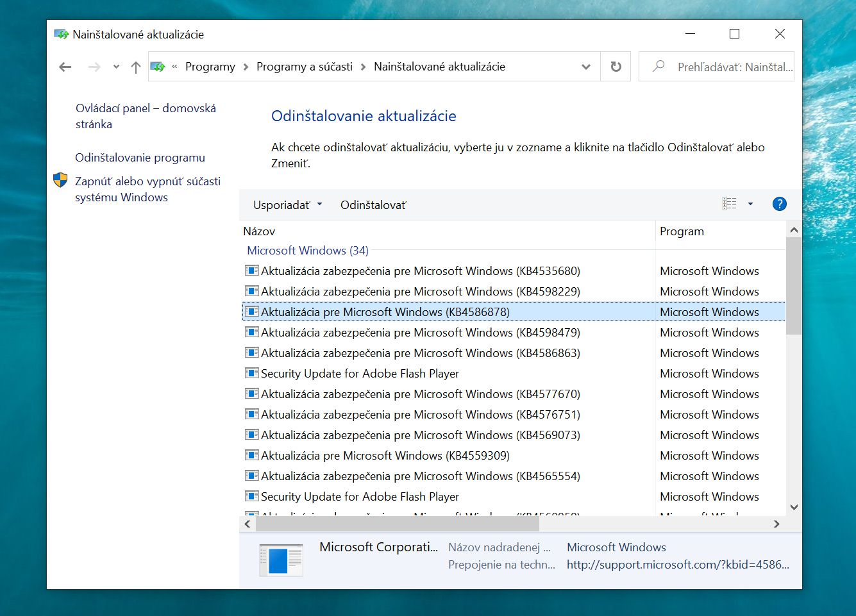Click Microsoft Corporati... in details pane
Viewport: 856px width, 616px height.
tap(379, 547)
